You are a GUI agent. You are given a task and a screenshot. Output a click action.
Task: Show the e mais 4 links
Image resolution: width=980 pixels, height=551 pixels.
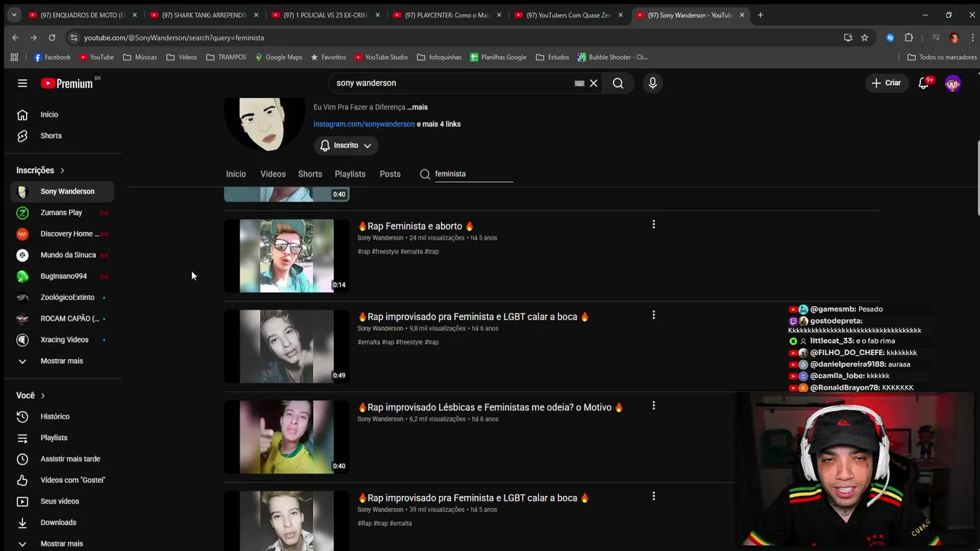(x=439, y=124)
